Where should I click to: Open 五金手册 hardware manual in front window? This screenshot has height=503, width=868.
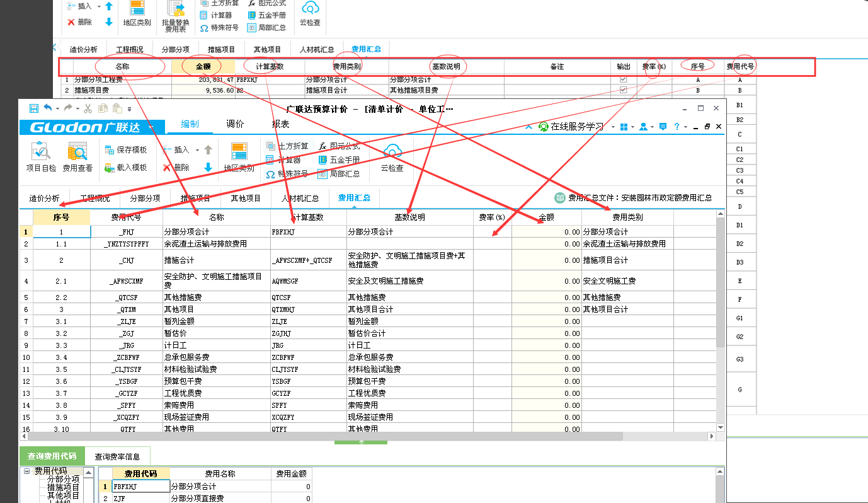click(x=339, y=160)
